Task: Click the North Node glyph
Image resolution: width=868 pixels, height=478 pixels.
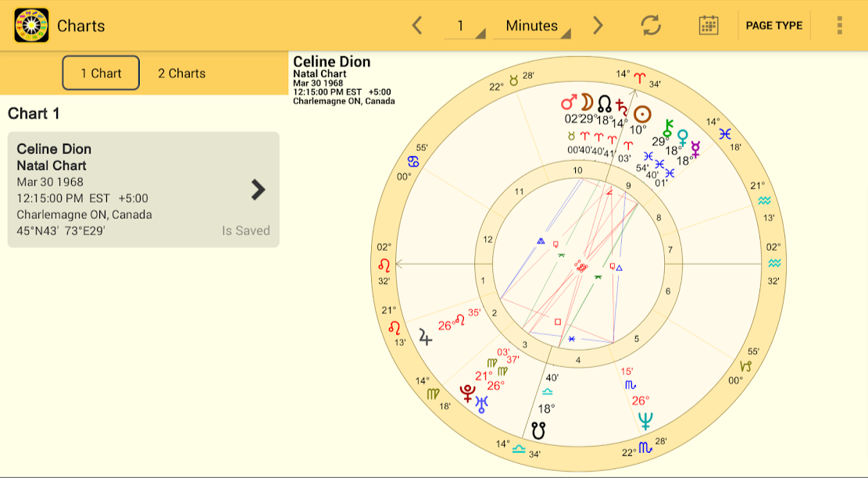Action: coord(605,103)
